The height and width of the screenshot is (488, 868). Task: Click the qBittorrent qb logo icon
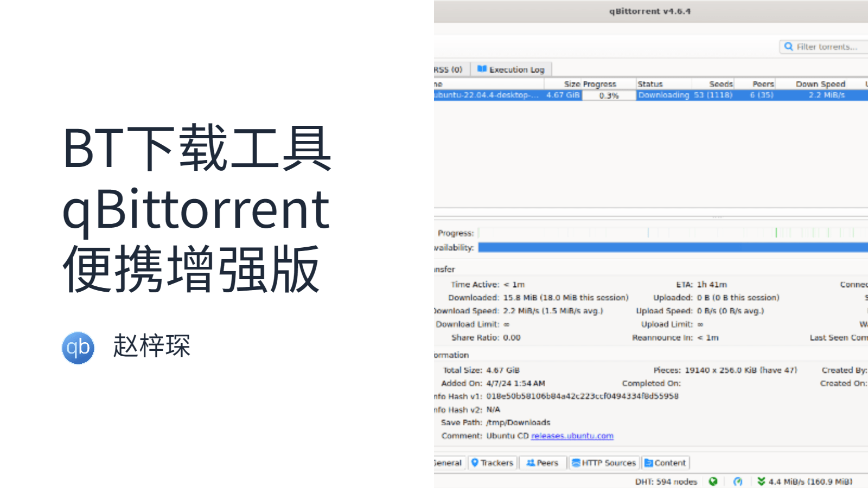tap(78, 348)
